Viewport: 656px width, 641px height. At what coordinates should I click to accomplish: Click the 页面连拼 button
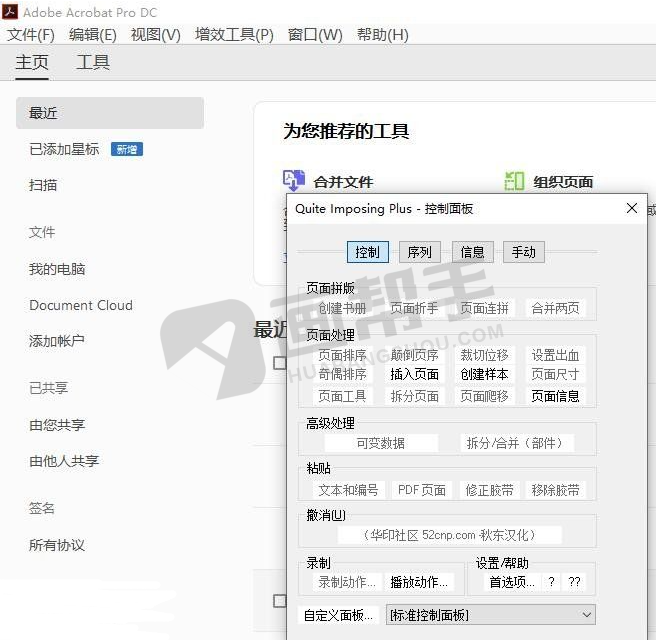tap(484, 308)
